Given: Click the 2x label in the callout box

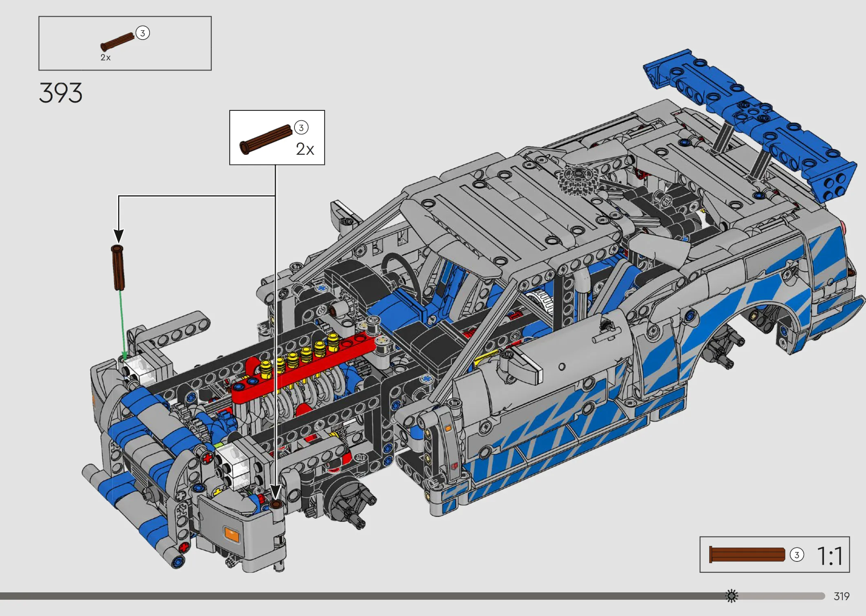Looking at the screenshot, I should click(305, 149).
